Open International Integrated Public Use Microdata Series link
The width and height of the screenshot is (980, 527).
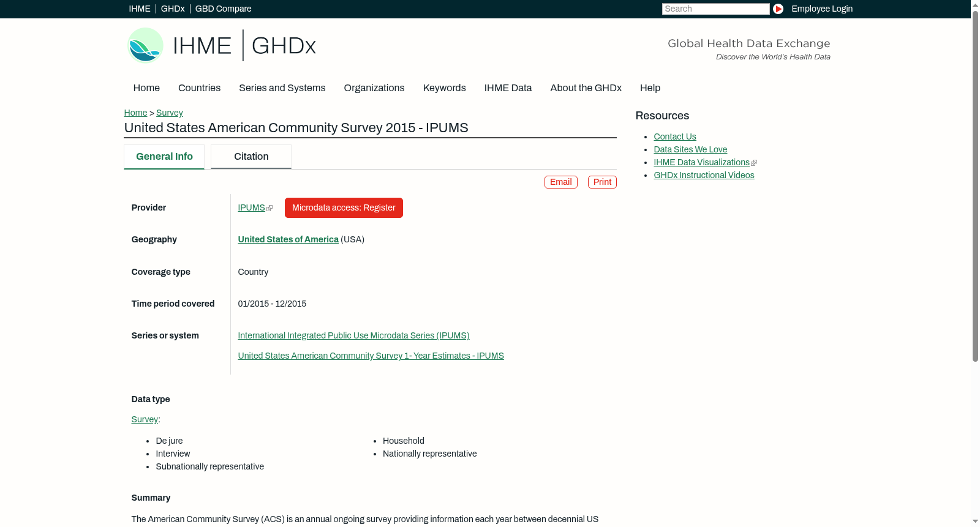pyautogui.click(x=353, y=336)
